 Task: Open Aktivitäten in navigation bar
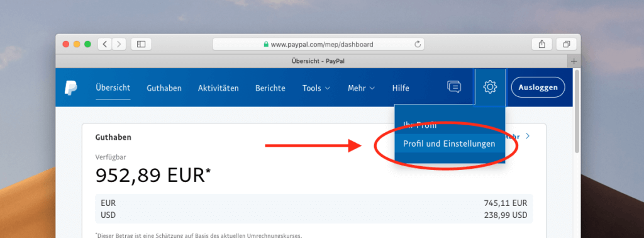coord(218,88)
